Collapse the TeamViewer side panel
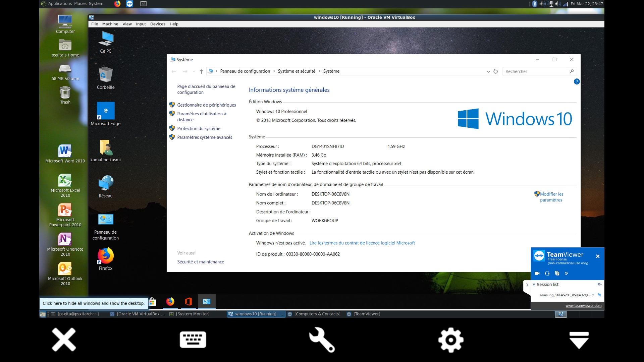644x362 pixels. [527, 285]
